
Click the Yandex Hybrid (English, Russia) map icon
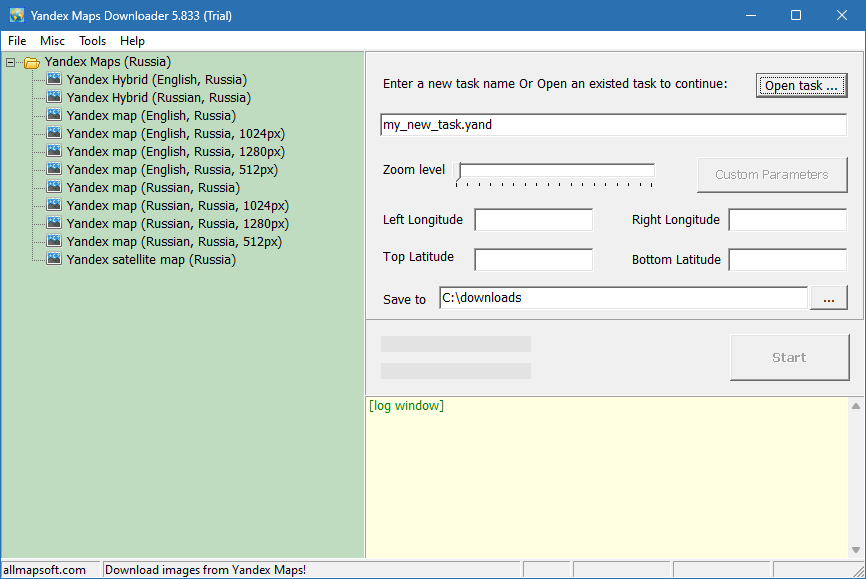click(54, 79)
